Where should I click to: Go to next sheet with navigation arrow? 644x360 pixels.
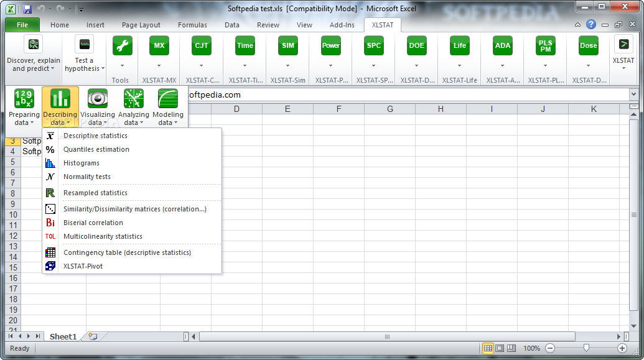29,336
